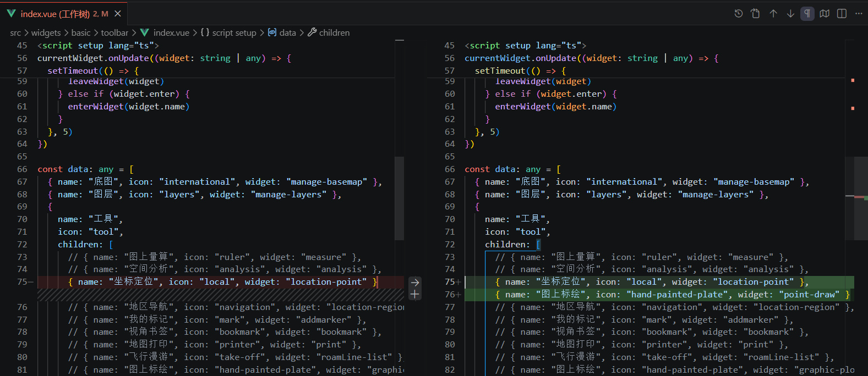Click commented "我的标记" line in right pane
This screenshot has height=376, width=868.
coord(644,320)
